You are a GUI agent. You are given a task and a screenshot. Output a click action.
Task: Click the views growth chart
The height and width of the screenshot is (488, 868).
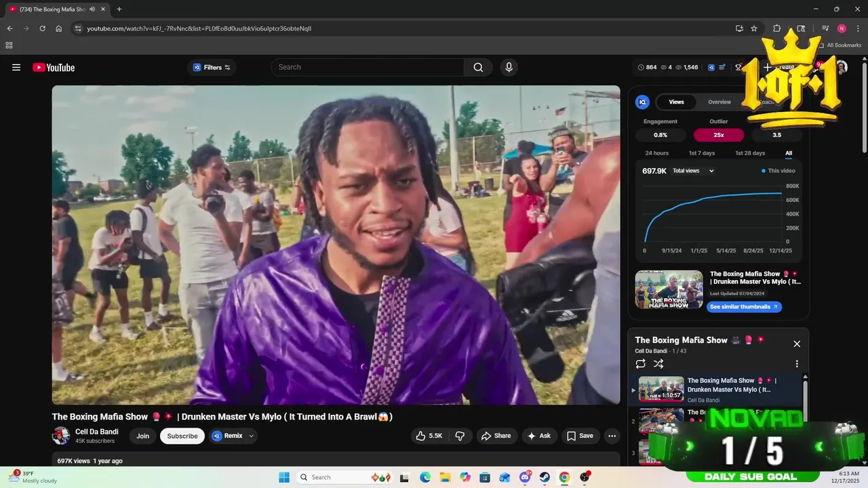click(x=712, y=213)
